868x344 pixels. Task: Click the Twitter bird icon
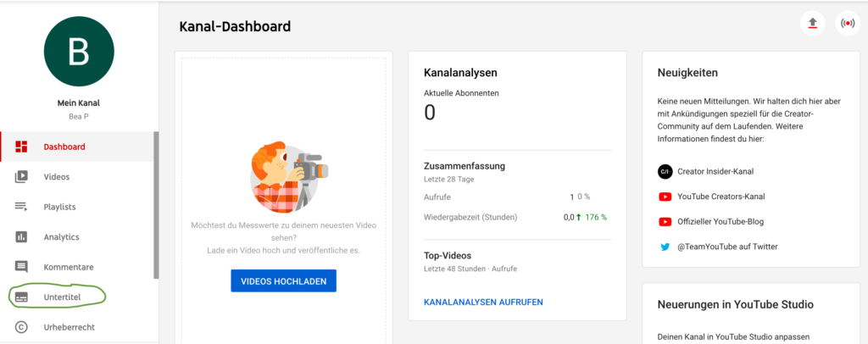point(665,247)
